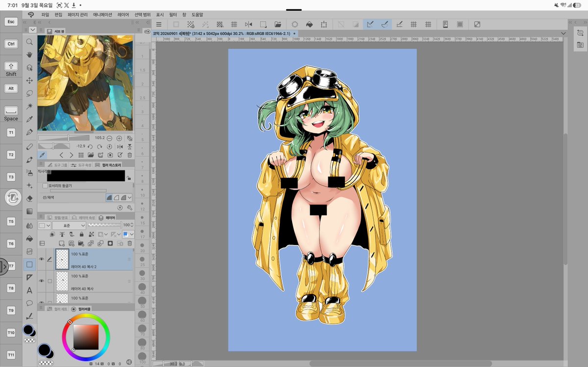Toggle visibility of layer '레이어 40 복사'
The height and width of the screenshot is (367, 588).
42,281
